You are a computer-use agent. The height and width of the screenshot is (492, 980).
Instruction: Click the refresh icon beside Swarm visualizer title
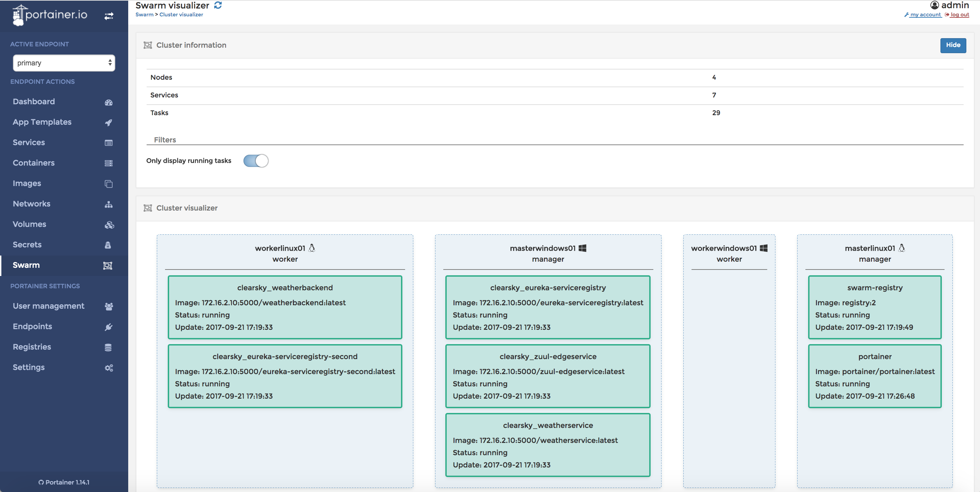(218, 5)
